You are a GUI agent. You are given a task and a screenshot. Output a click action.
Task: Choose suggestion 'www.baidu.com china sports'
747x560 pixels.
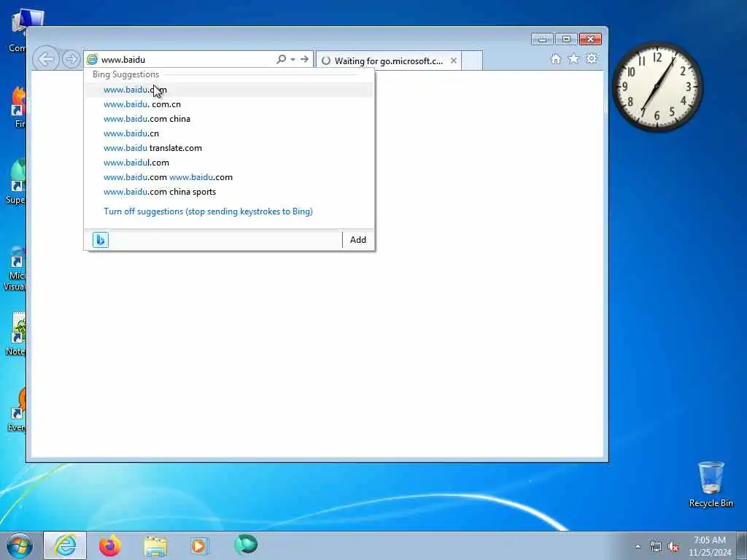pyautogui.click(x=229, y=192)
